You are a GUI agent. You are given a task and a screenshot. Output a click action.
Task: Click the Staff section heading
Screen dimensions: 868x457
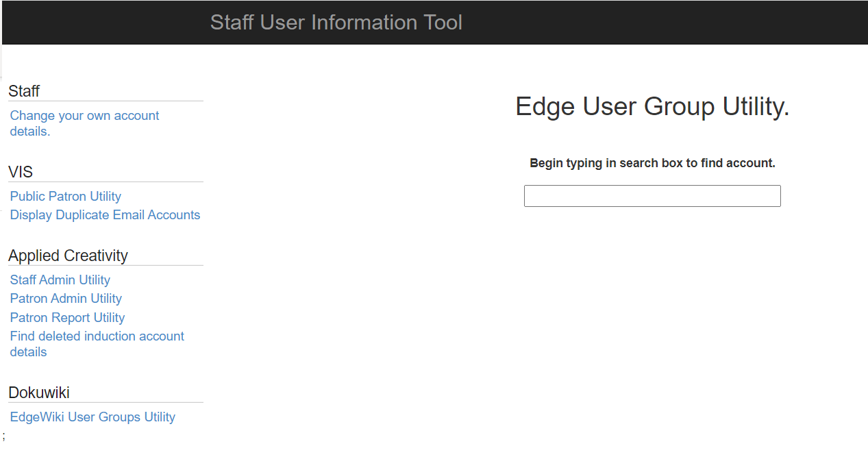24,91
